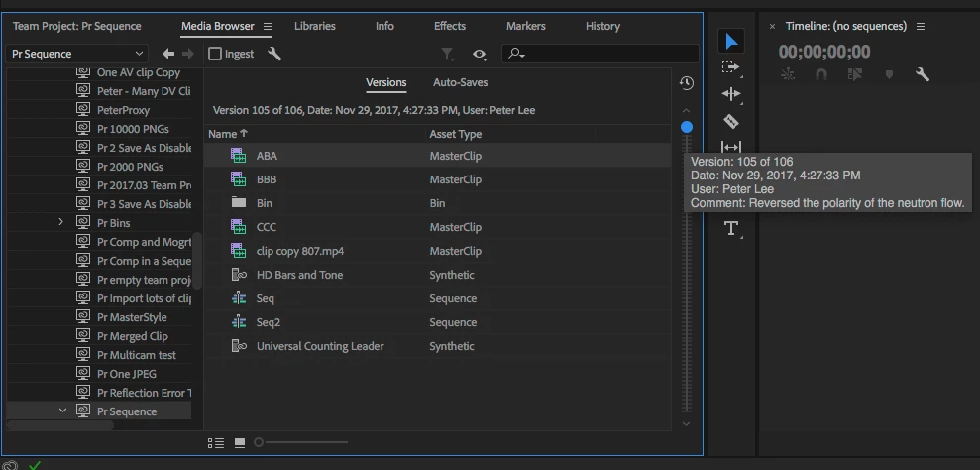Screen dimensions: 980x470
Task: Select the Seq sequence row
Action: [438, 298]
